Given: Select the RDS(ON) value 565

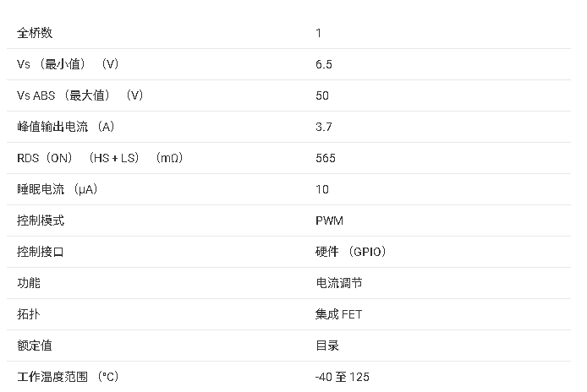Looking at the screenshot, I should pos(326,158).
